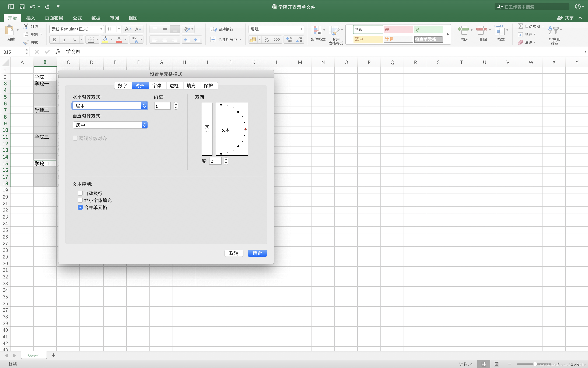588x368 pixels.
Task: Expand the formula bar chevron
Action: click(x=585, y=52)
